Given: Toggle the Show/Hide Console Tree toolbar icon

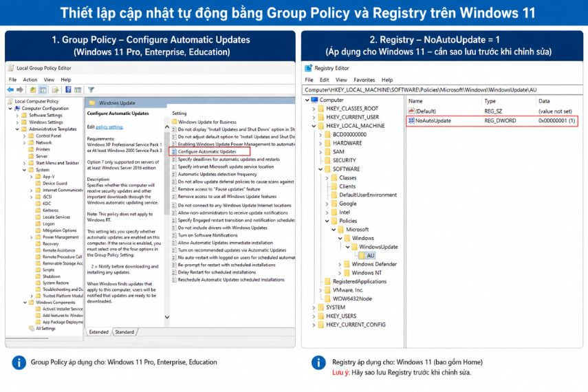Looking at the screenshot, I should click(43, 89).
